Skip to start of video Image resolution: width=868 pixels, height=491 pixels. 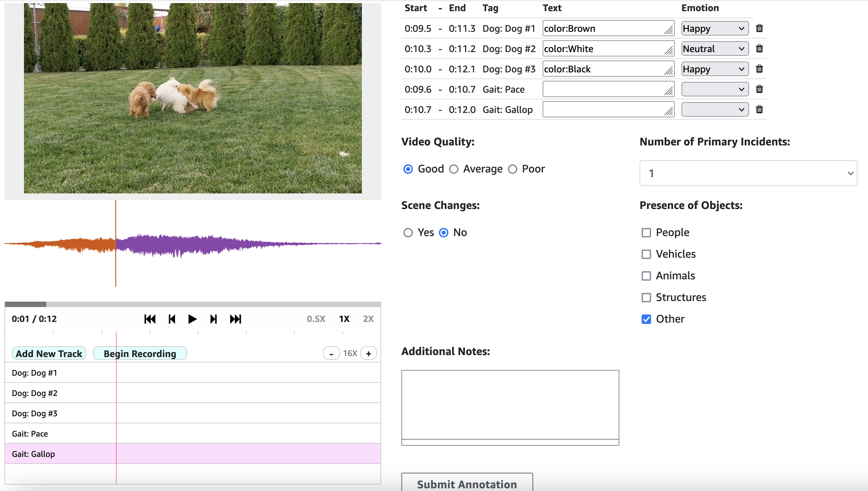point(150,319)
